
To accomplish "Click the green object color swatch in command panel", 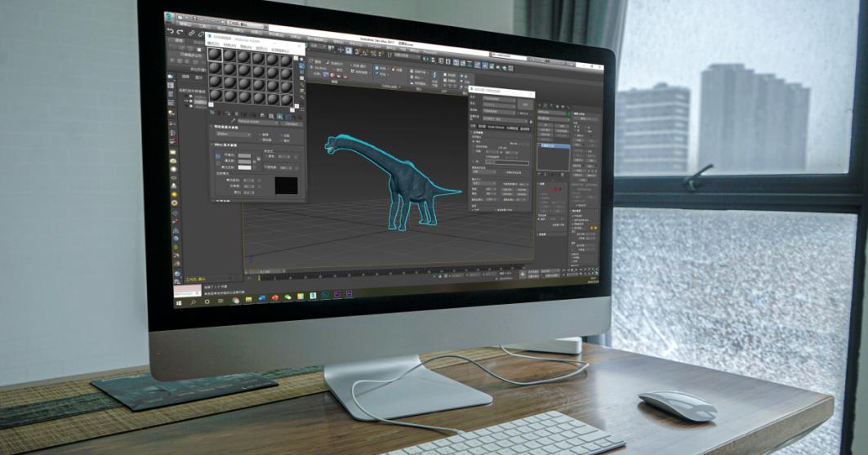I will tap(568, 114).
